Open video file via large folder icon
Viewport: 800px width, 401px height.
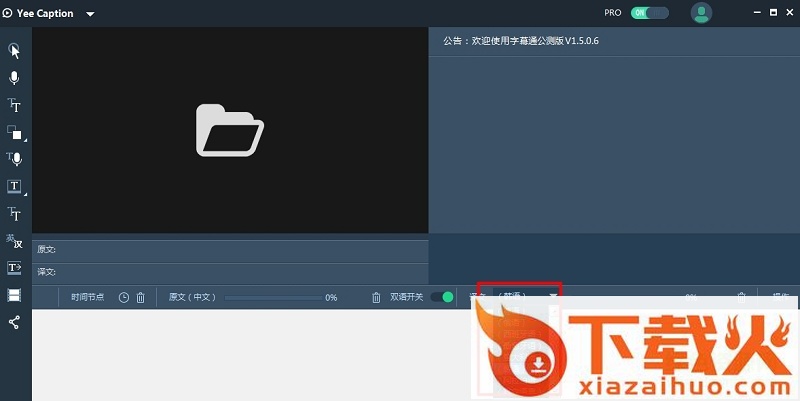point(230,130)
